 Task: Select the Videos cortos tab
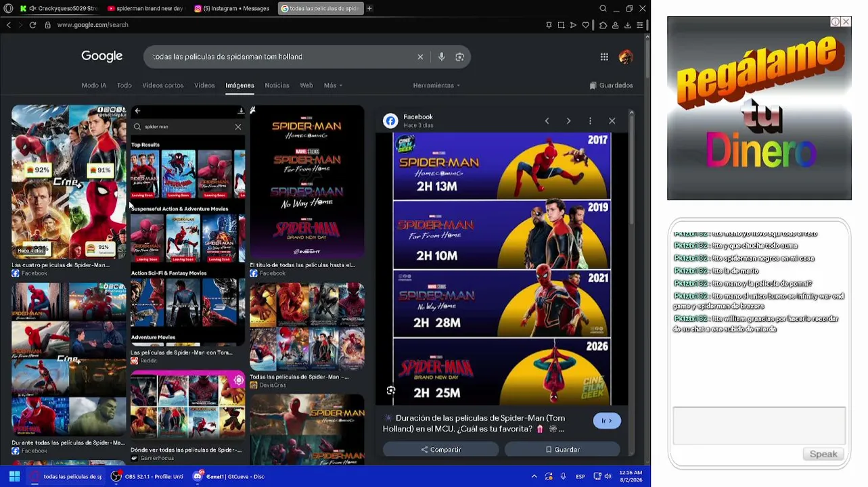tap(163, 85)
